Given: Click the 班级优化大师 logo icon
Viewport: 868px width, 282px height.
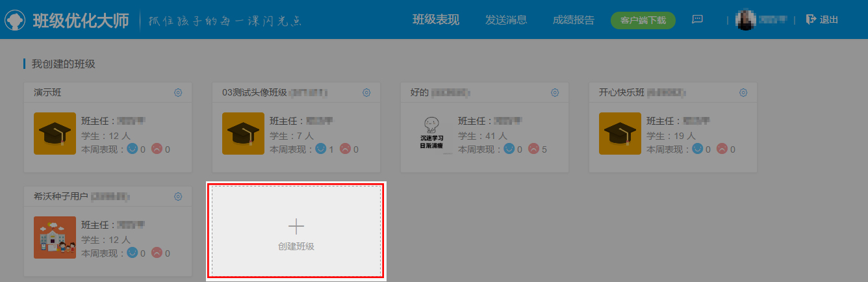Looking at the screenshot, I should (x=16, y=20).
